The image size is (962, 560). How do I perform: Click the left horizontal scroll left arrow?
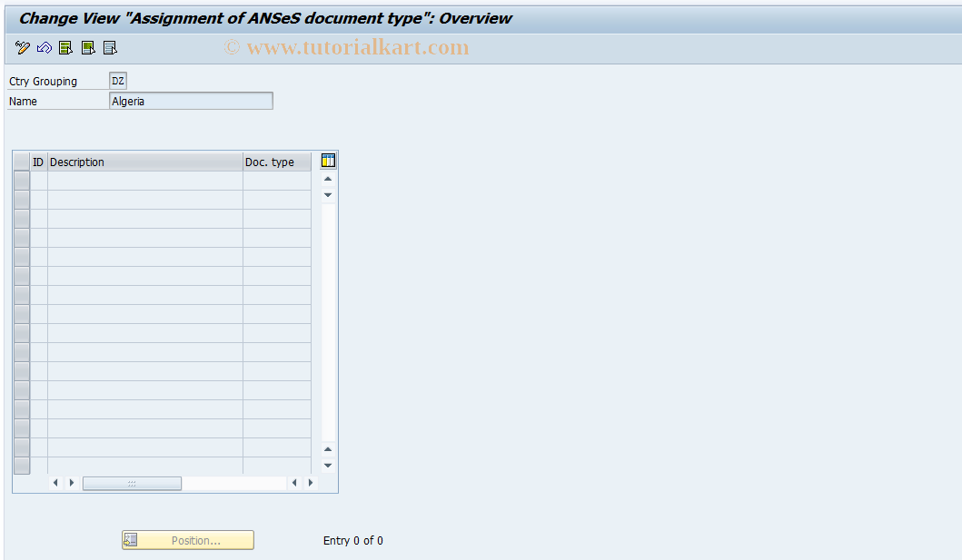tap(55, 483)
